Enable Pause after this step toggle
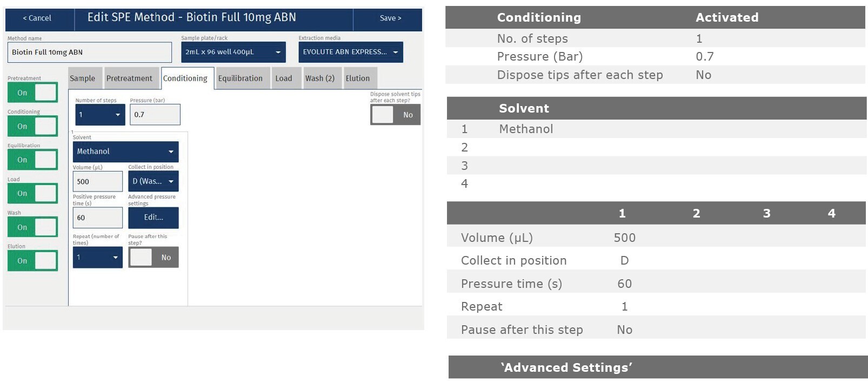Viewport: 868px width, 388px height. point(153,258)
